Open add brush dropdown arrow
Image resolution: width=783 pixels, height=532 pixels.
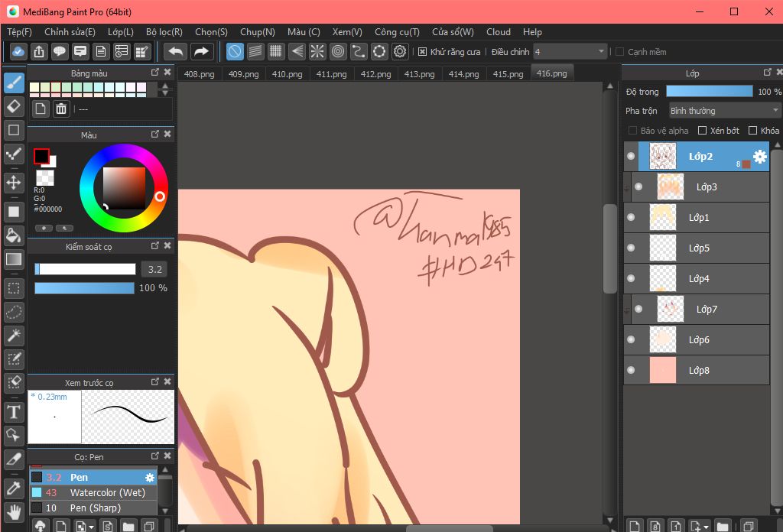tap(91, 527)
